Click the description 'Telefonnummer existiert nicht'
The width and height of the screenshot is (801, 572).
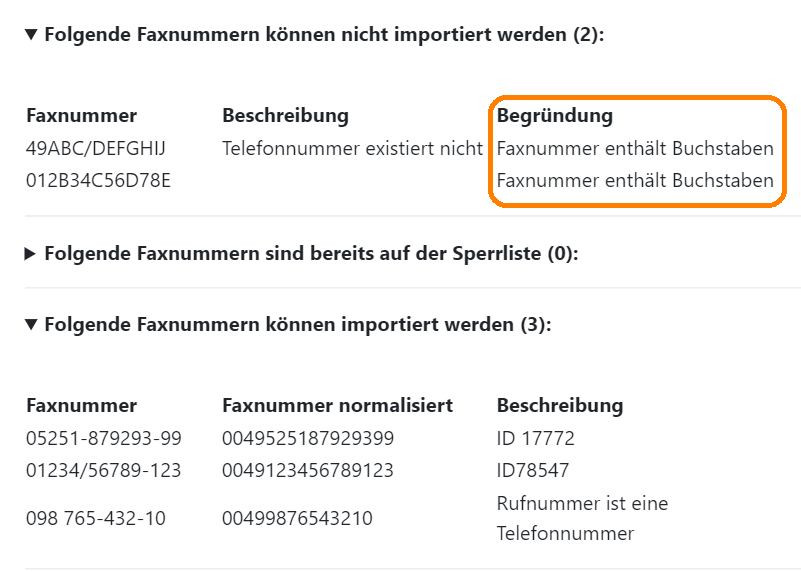tap(352, 149)
